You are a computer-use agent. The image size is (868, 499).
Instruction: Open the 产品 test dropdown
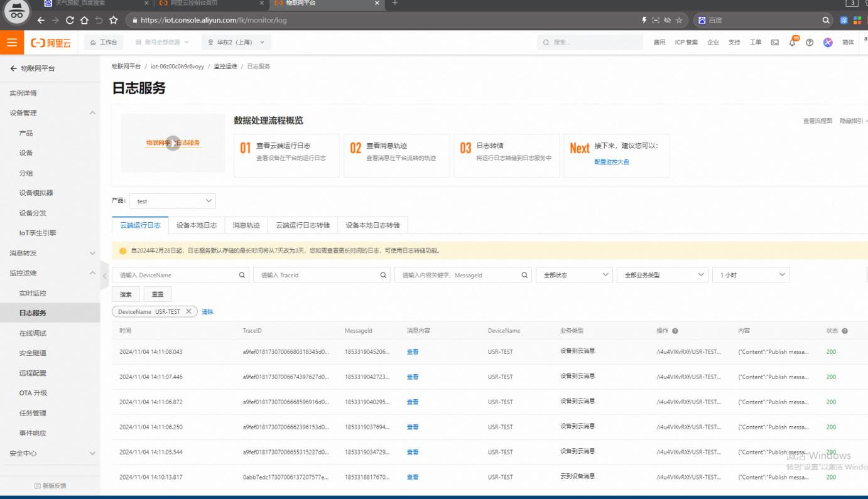(173, 201)
